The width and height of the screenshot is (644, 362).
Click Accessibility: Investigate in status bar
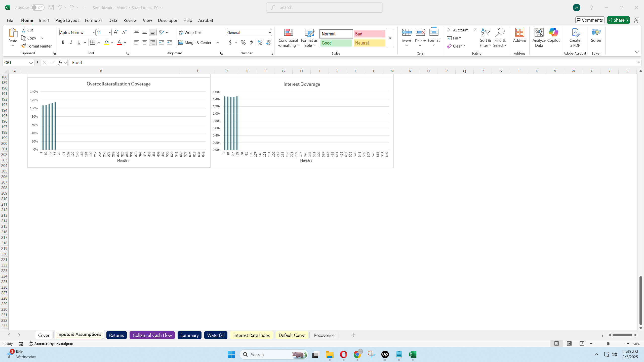(x=51, y=344)
